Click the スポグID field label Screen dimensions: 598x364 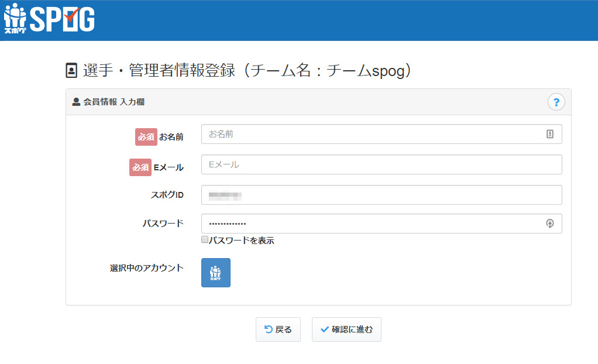(x=167, y=195)
